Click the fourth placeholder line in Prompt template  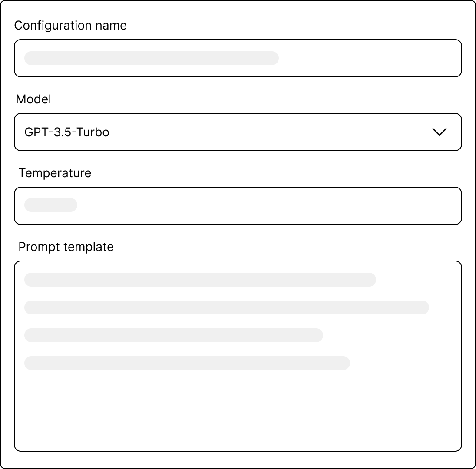(187, 363)
